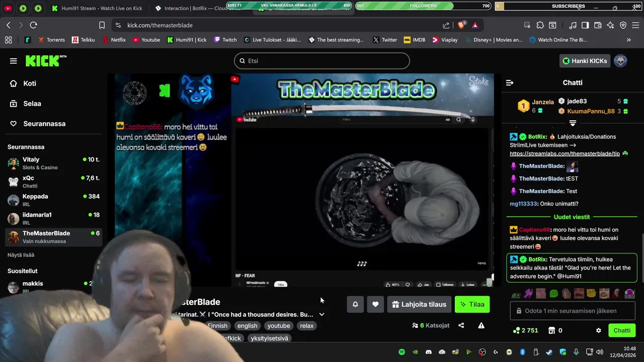Screen dimensions: 644x362
Task: Click the Lahjoita tilaus button
Action: [x=419, y=304]
